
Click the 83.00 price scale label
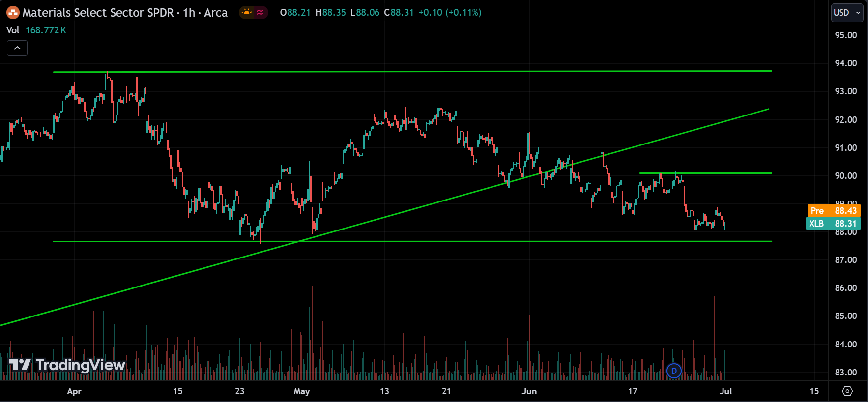846,373
